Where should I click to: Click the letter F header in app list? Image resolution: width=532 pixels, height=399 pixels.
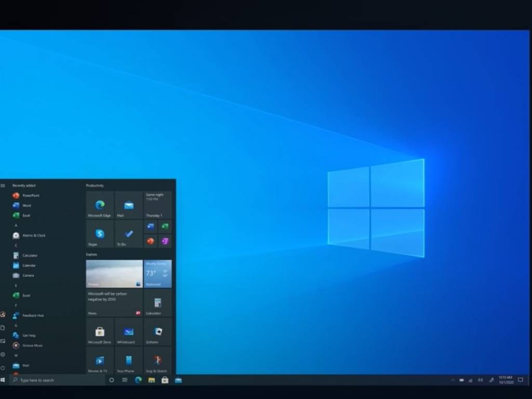tap(16, 305)
